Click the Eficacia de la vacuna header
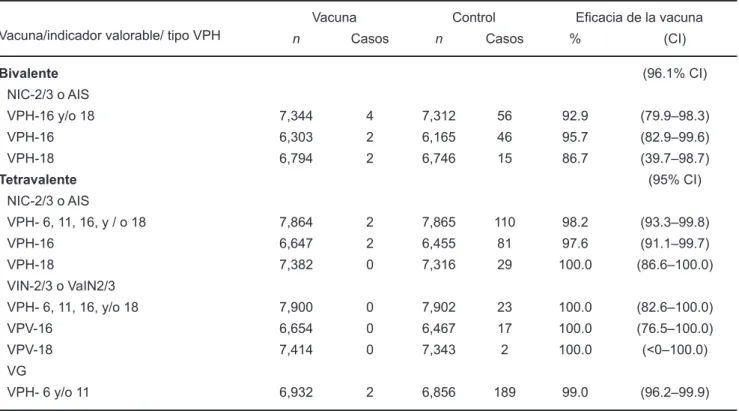 tap(639, 17)
